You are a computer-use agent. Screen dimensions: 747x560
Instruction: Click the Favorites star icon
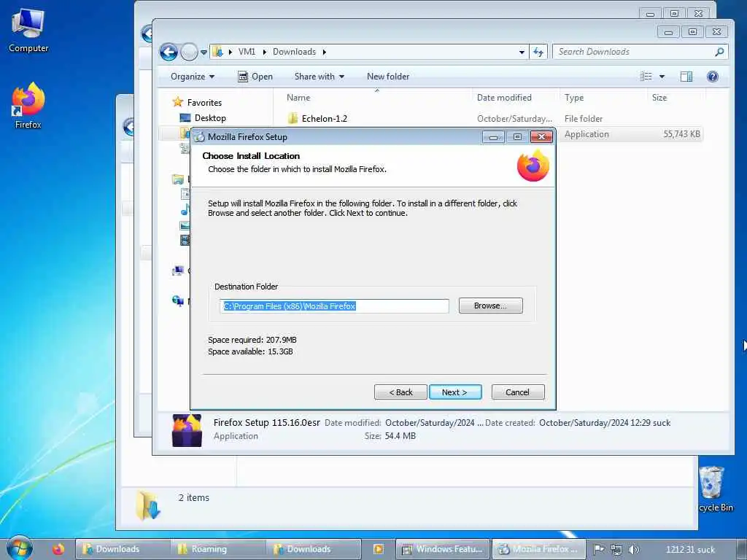[x=178, y=102]
